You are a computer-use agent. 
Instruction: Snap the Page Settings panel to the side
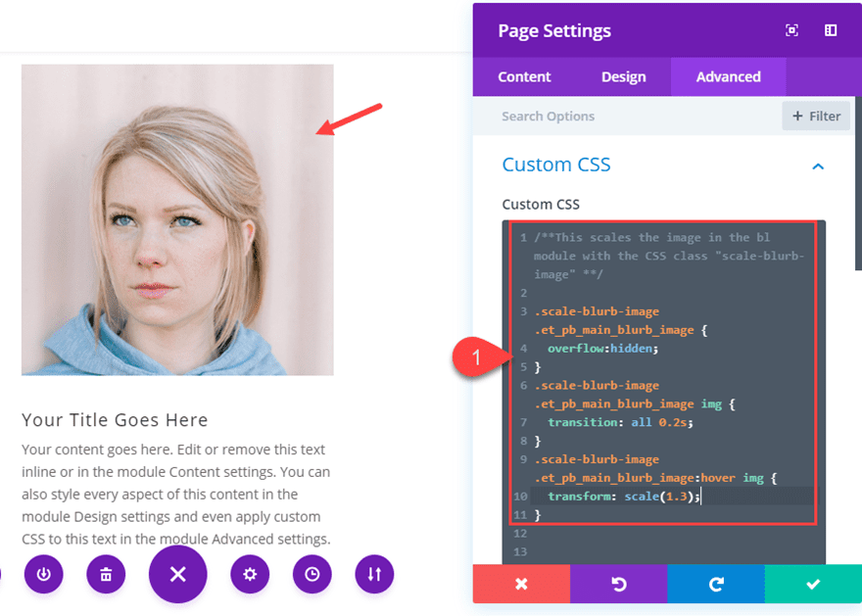coord(830,29)
